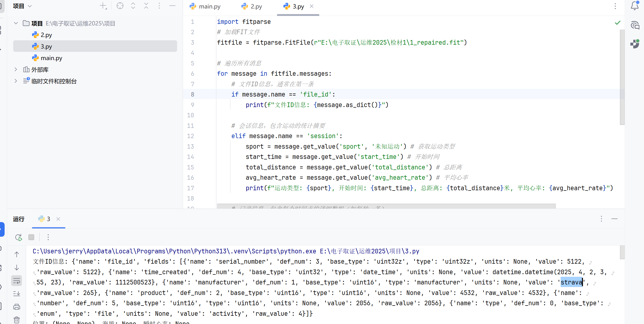Select the opened file locate target icon
The width and height of the screenshot is (644, 324).
(x=120, y=6)
